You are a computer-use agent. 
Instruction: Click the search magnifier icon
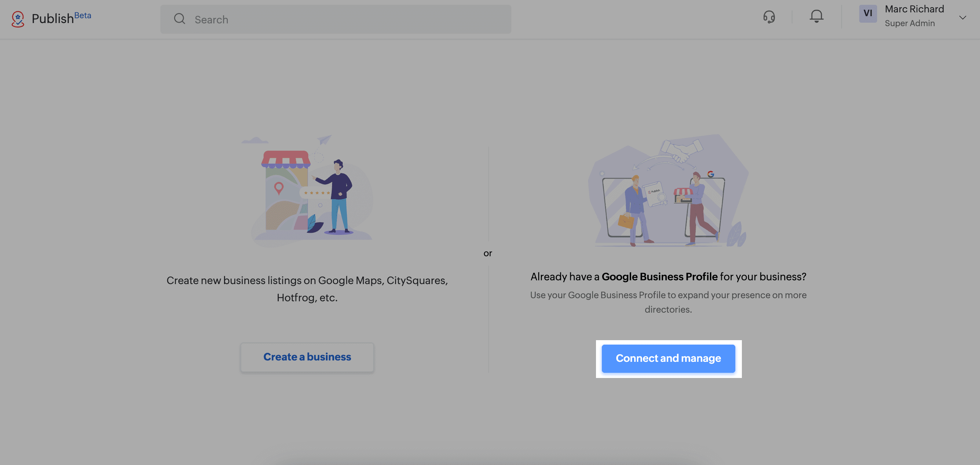(180, 19)
